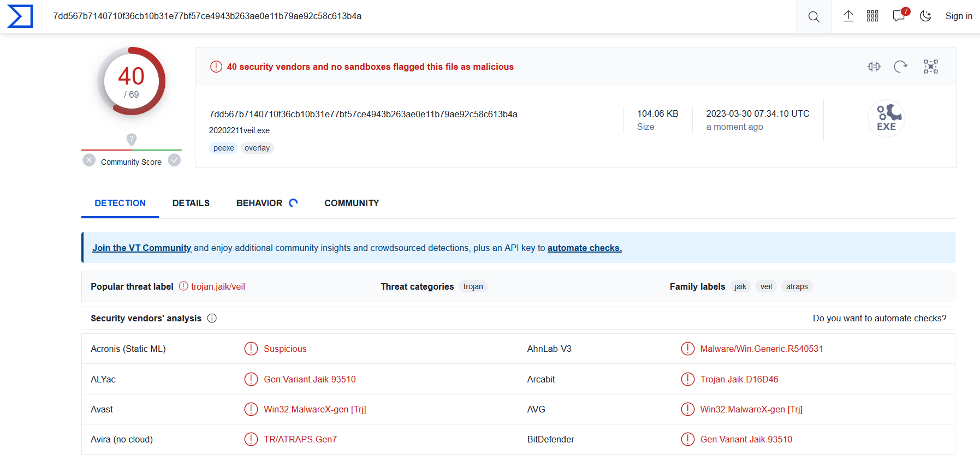Click the upload file icon
The image size is (980, 455).
click(848, 16)
